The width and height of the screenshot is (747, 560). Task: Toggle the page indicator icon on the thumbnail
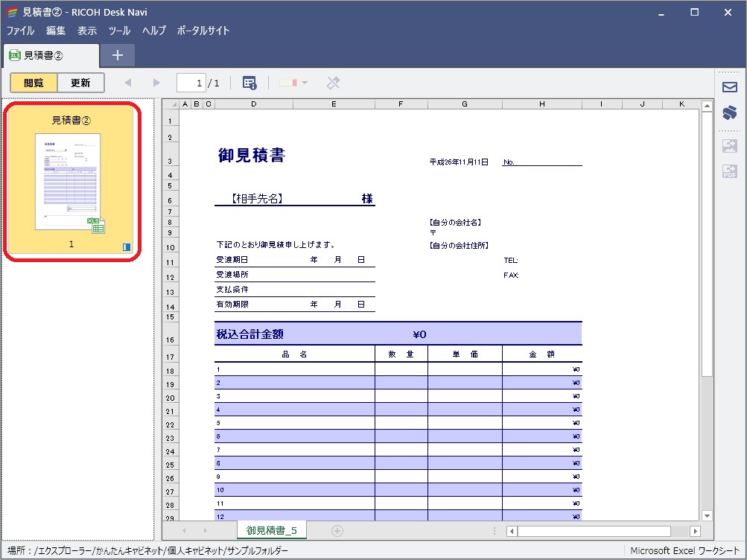127,246
